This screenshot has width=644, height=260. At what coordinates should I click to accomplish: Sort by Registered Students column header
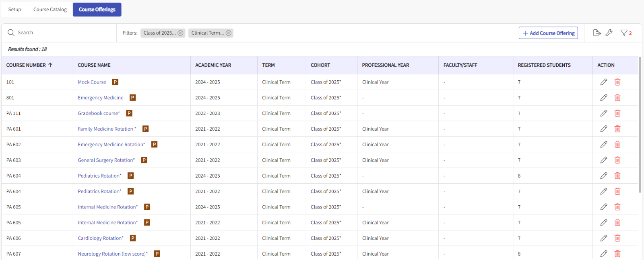click(x=544, y=65)
